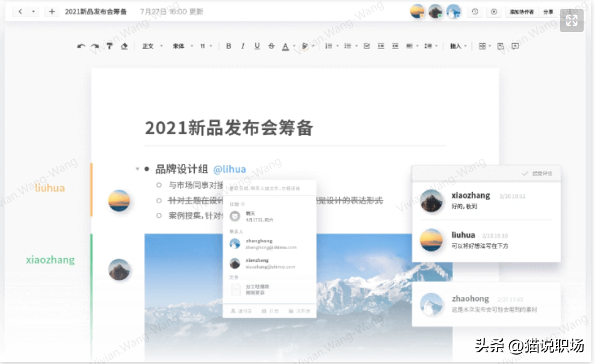
Task: Click the redo arrow icon
Action: coord(95,46)
